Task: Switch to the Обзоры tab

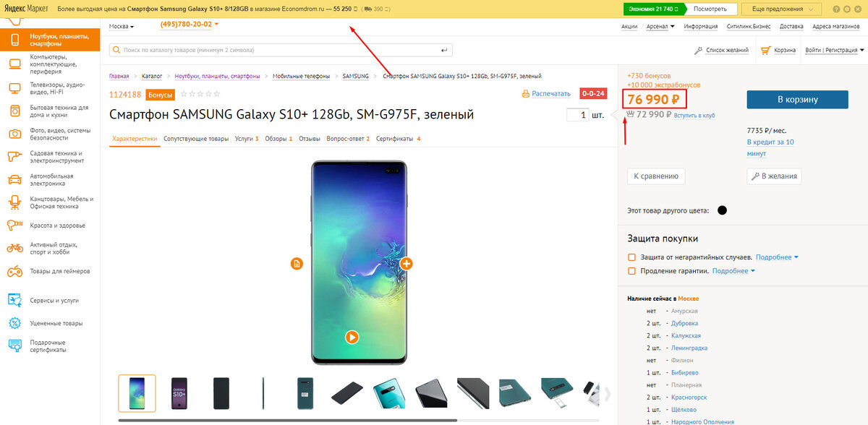Action: pyautogui.click(x=278, y=138)
